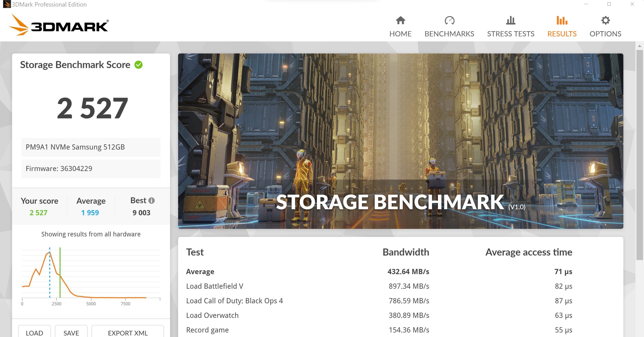Maximize the 3DMark window
Image resolution: width=644 pixels, height=337 pixels.
click(609, 4)
